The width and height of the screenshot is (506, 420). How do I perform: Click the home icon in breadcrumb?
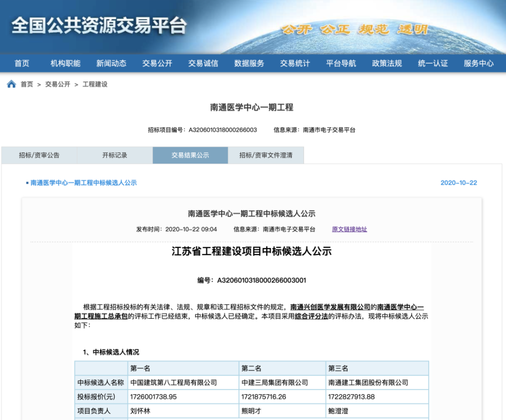[x=11, y=84]
